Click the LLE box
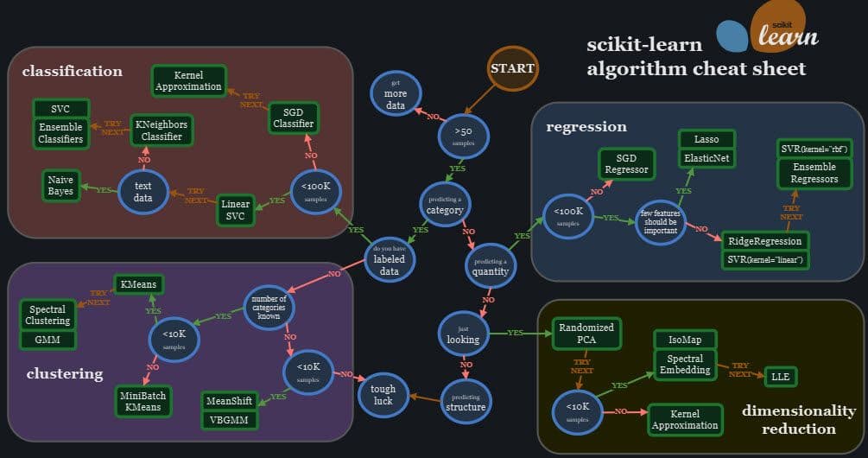868x458 pixels. pos(781,377)
